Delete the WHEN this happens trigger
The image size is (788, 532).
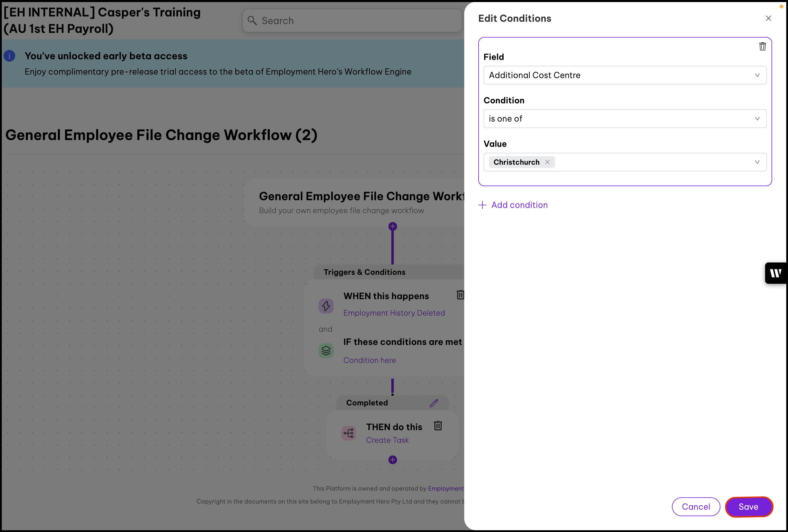[460, 294]
